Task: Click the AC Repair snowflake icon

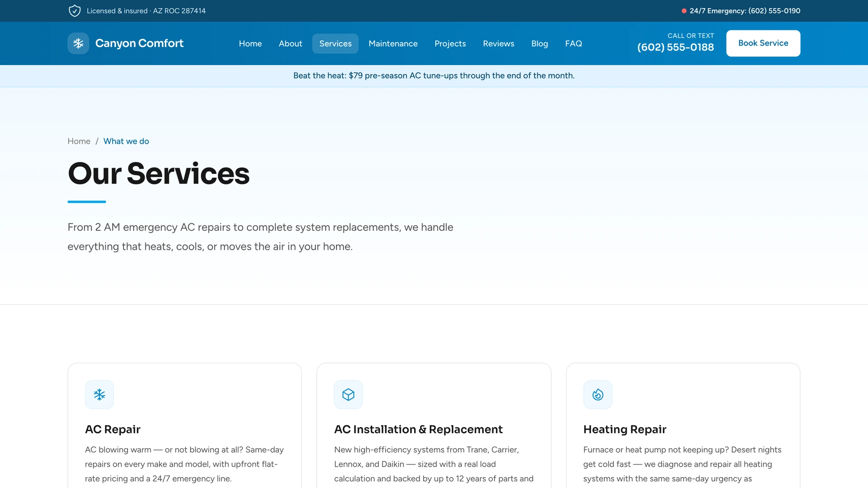Action: 99,394
